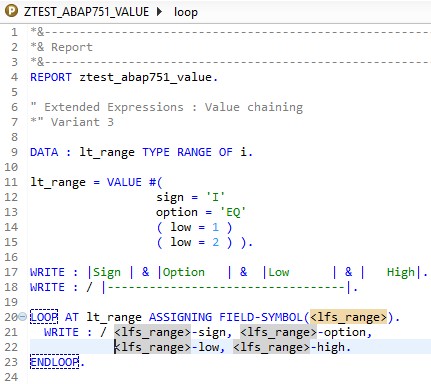
Task: Click <lfs_range>-option on line 21
Action: [305, 332]
